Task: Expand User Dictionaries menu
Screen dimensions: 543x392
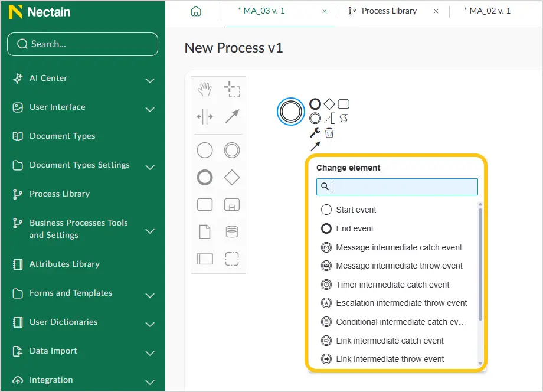Action: coord(150,325)
